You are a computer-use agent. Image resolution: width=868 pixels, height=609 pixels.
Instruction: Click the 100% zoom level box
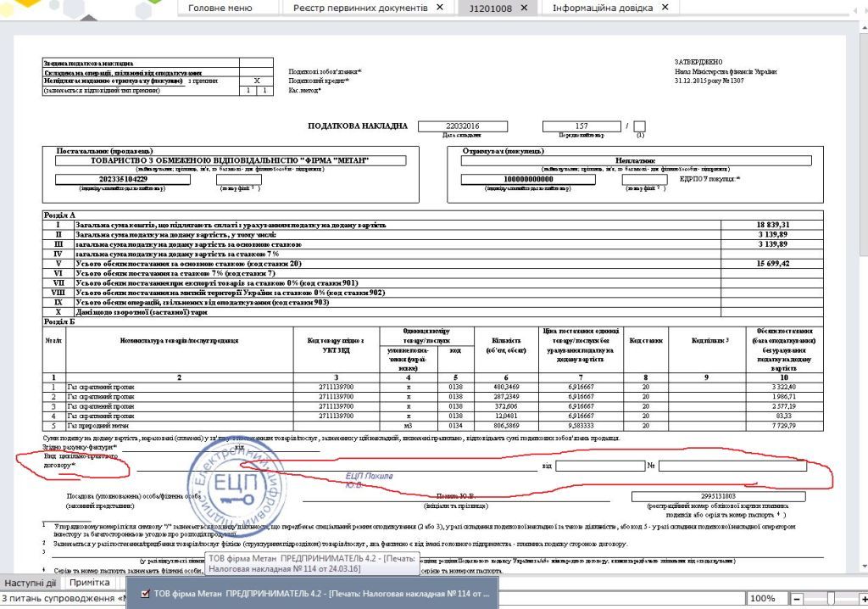(766, 599)
